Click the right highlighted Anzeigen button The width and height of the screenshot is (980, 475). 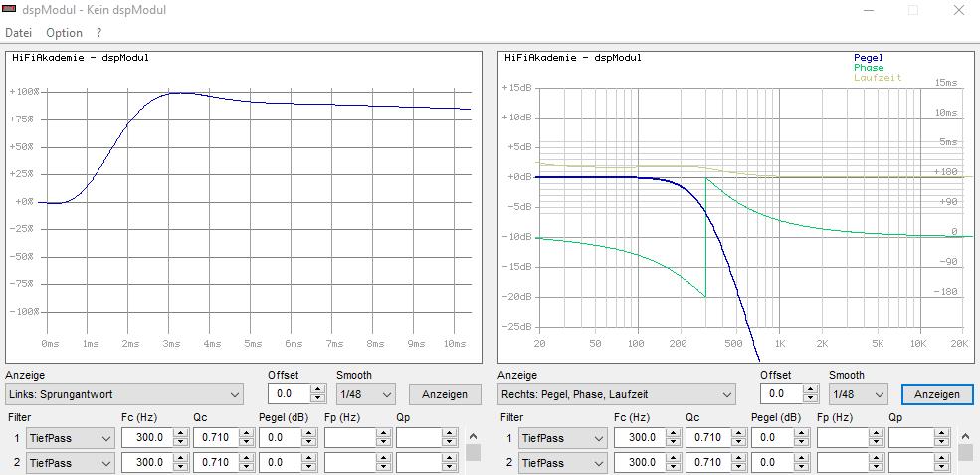936,394
